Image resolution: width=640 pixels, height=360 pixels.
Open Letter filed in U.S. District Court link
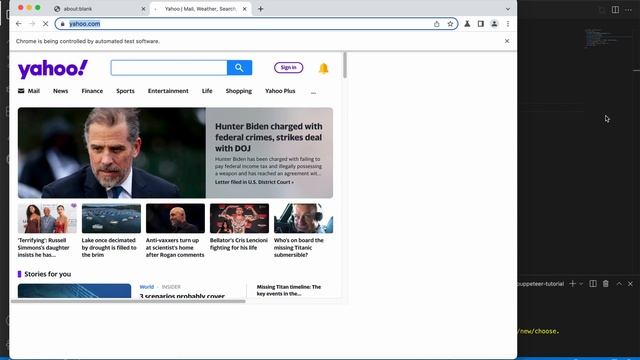pyautogui.click(x=254, y=182)
